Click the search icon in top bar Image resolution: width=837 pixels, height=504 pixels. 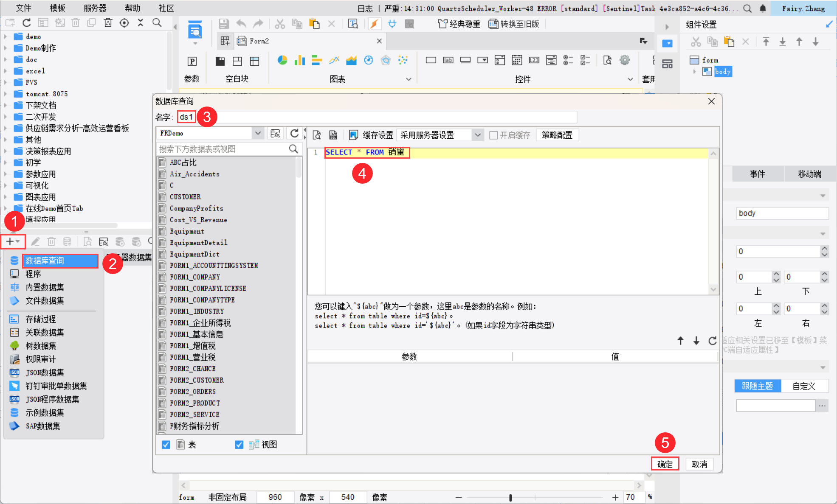click(x=747, y=8)
